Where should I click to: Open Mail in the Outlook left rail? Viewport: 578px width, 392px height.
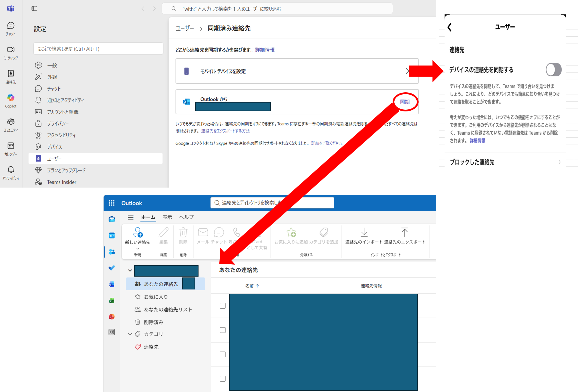click(112, 219)
